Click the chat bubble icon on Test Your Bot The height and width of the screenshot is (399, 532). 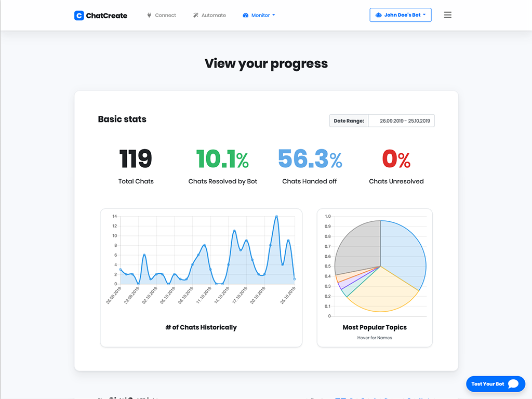point(513,384)
